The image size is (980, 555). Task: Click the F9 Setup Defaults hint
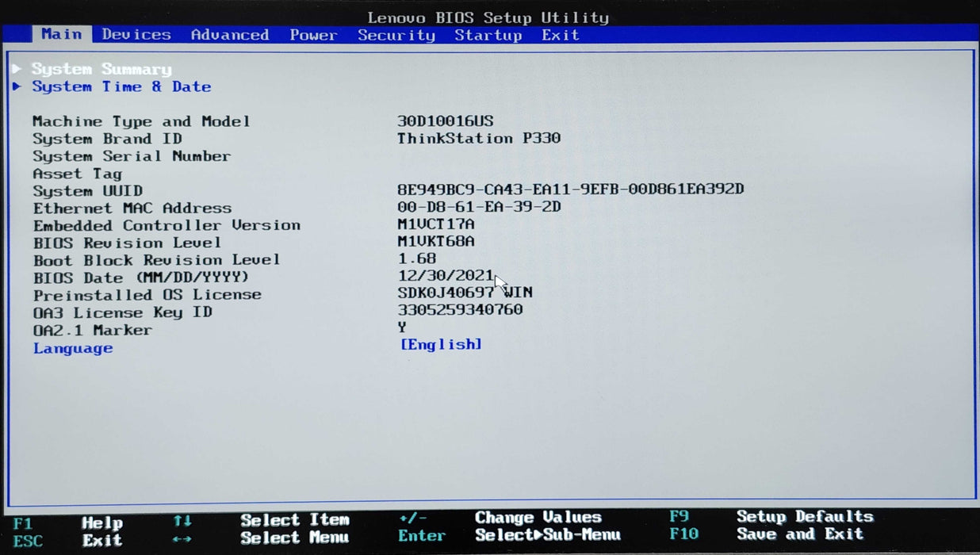click(771, 516)
